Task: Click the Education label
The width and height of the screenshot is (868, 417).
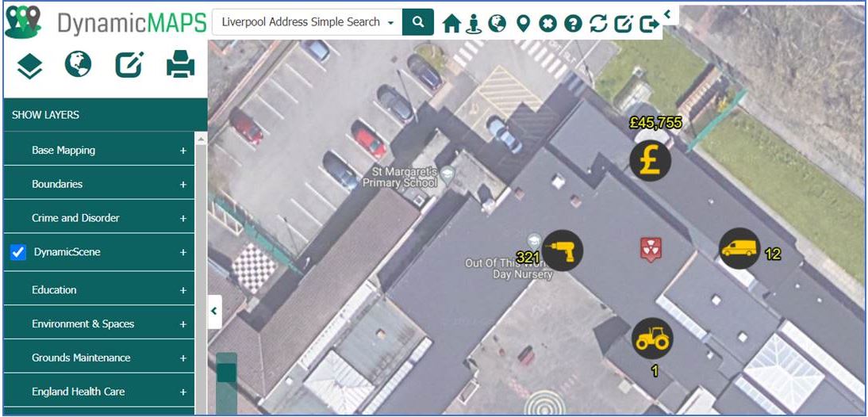Action: coord(54,290)
